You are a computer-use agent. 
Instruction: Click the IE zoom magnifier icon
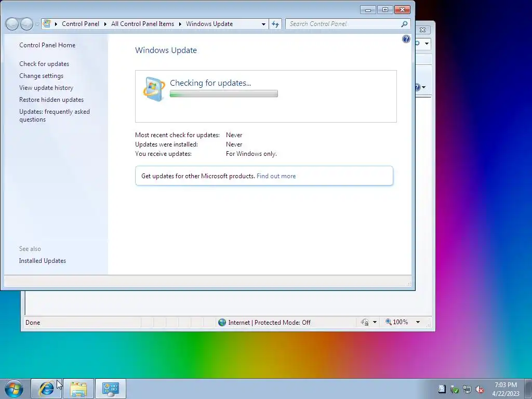click(x=389, y=322)
